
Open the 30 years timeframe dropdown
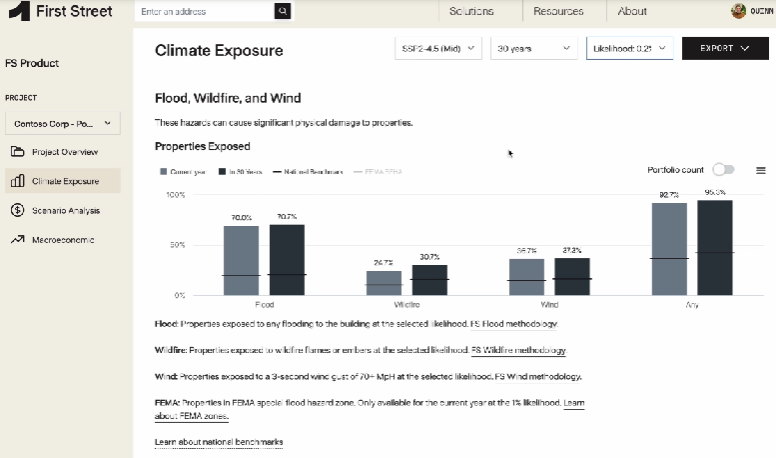pos(534,48)
